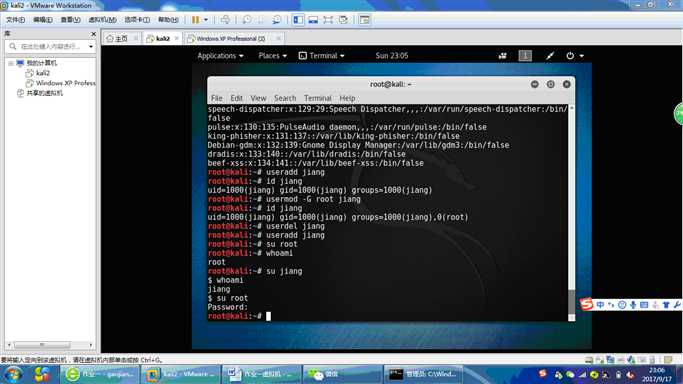Switch to the WeChat 微信 taskbar button
The width and height of the screenshot is (683, 384).
342,374
